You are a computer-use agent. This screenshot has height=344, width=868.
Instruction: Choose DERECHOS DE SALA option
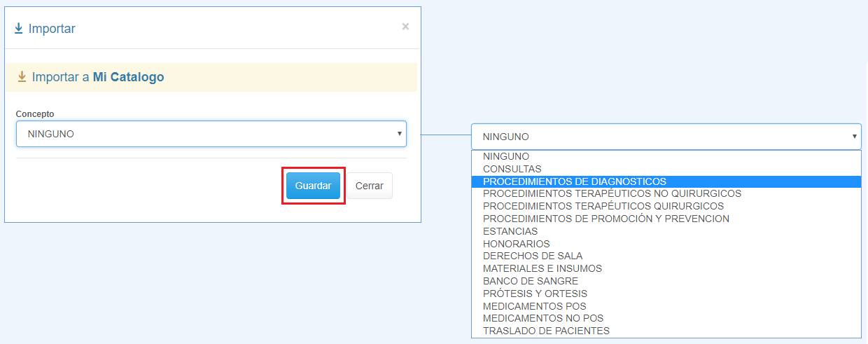532,256
